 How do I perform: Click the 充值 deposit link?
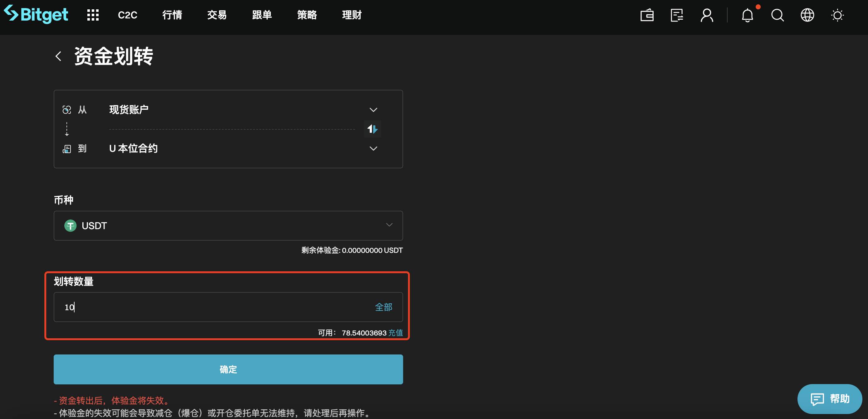click(396, 333)
